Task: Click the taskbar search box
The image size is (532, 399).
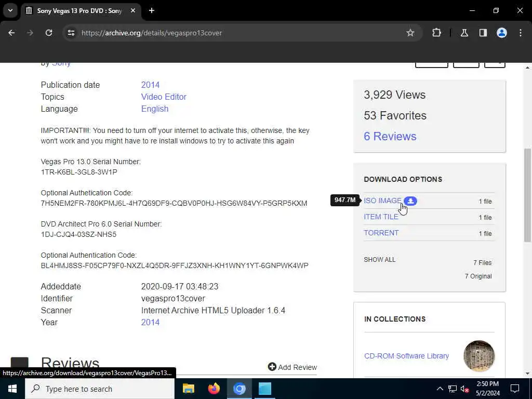Action: [100, 389]
